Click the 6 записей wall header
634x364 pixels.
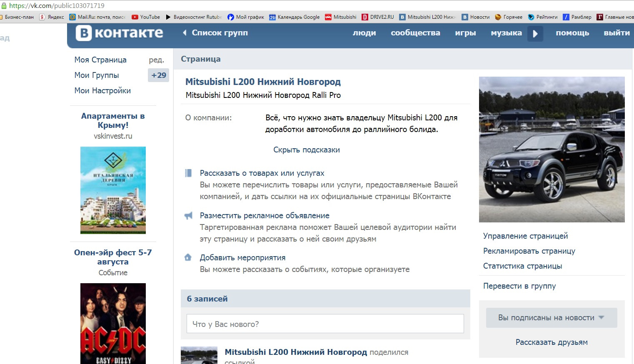point(325,299)
